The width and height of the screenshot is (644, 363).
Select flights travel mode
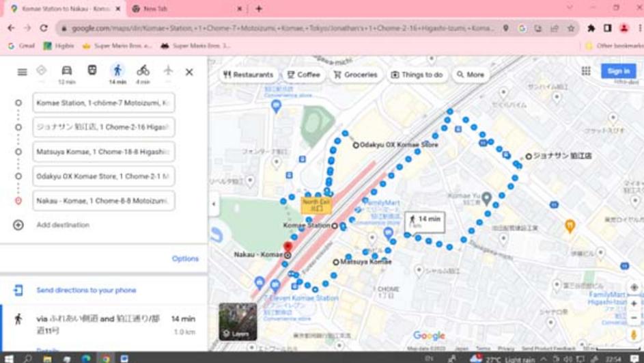tap(169, 70)
